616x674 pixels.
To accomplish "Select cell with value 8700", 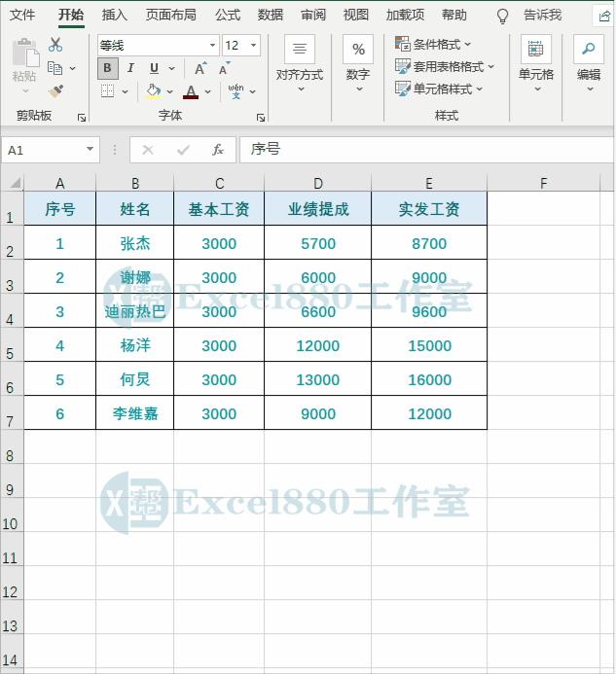I will point(429,243).
